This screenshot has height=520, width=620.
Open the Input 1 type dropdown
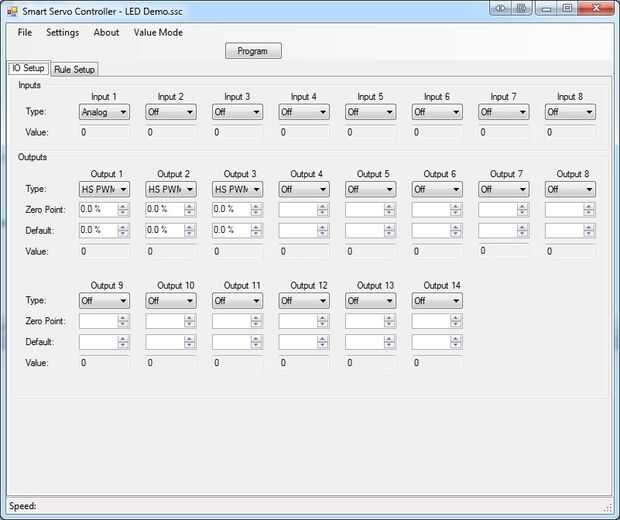(x=104, y=112)
